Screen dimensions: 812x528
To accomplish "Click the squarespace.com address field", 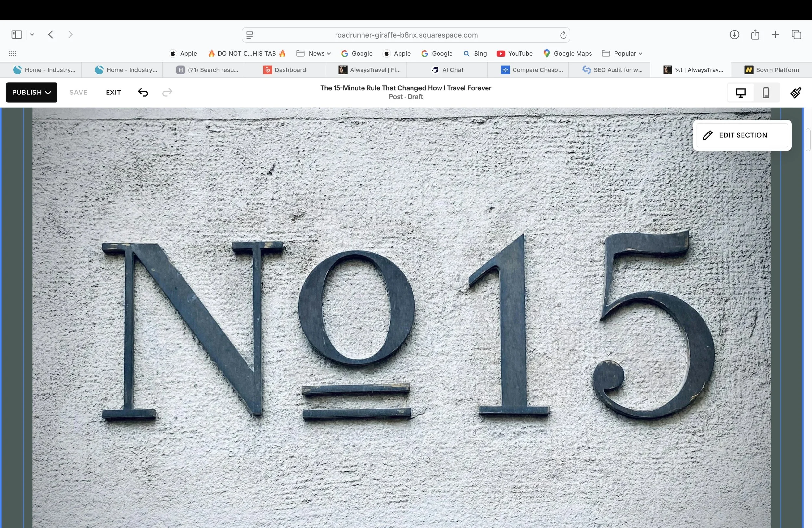I will (406, 35).
